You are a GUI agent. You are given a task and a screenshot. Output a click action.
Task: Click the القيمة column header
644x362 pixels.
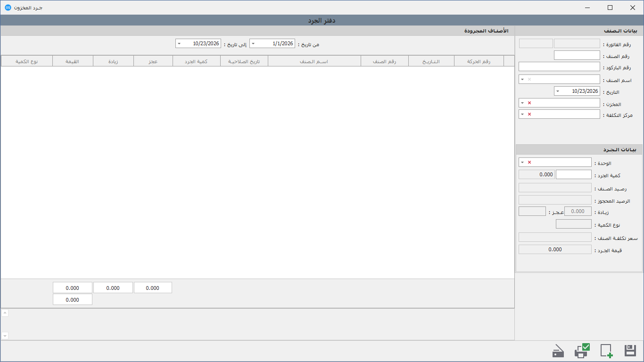(x=73, y=61)
